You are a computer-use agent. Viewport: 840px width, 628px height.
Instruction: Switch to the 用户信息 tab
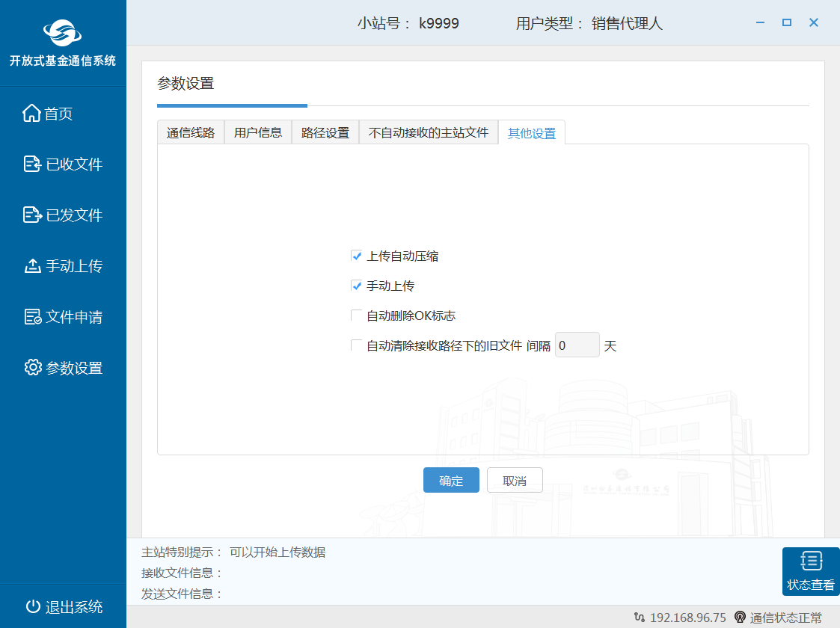(x=257, y=132)
